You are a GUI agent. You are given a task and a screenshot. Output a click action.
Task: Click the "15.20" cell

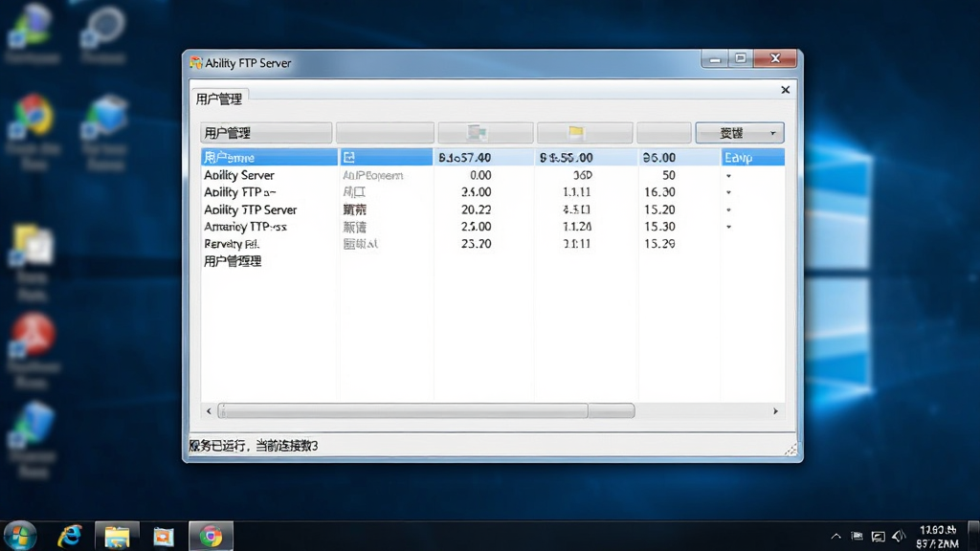pyautogui.click(x=659, y=209)
